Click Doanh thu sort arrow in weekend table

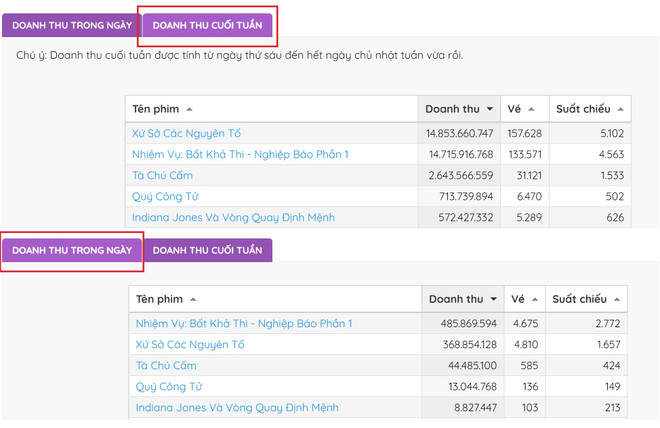(x=490, y=109)
